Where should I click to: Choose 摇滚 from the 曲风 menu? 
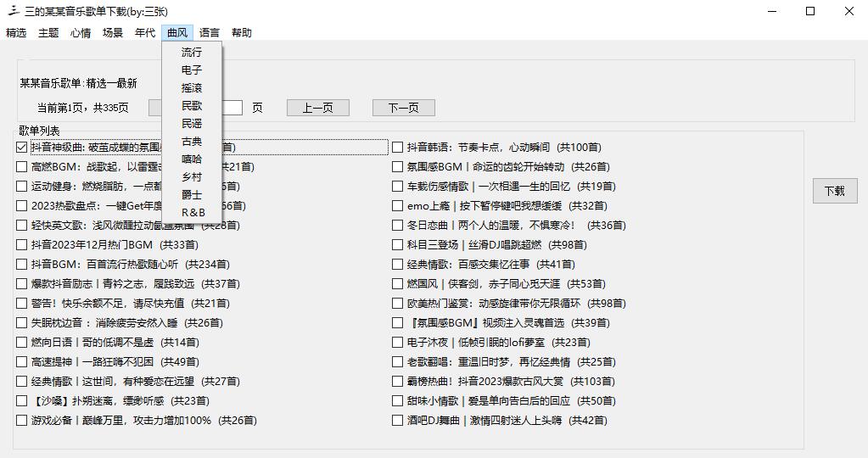192,88
